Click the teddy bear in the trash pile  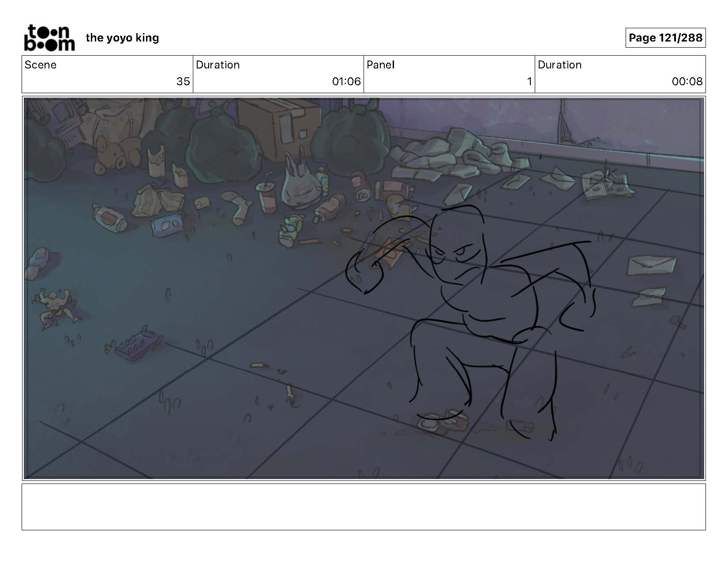(110, 152)
